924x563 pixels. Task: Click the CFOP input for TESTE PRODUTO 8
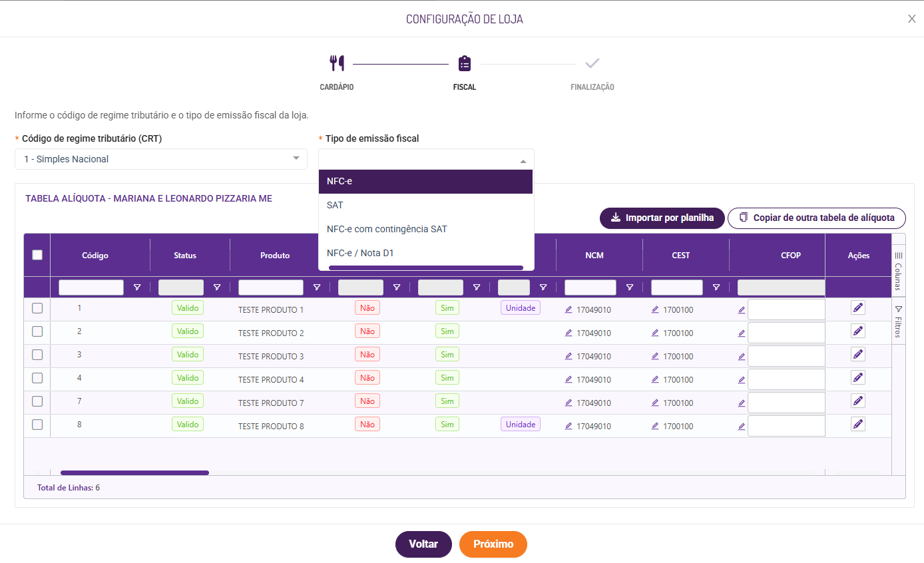coord(786,426)
